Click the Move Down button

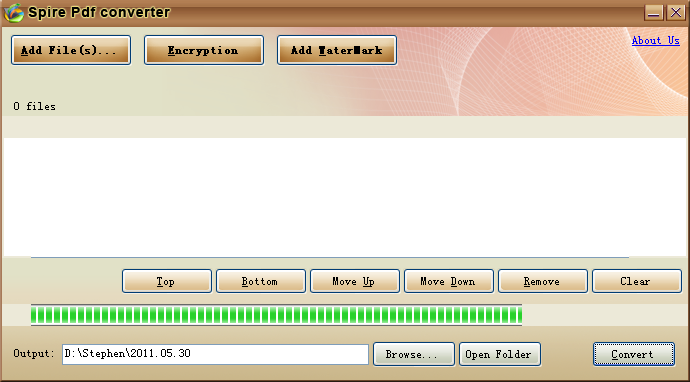click(449, 281)
